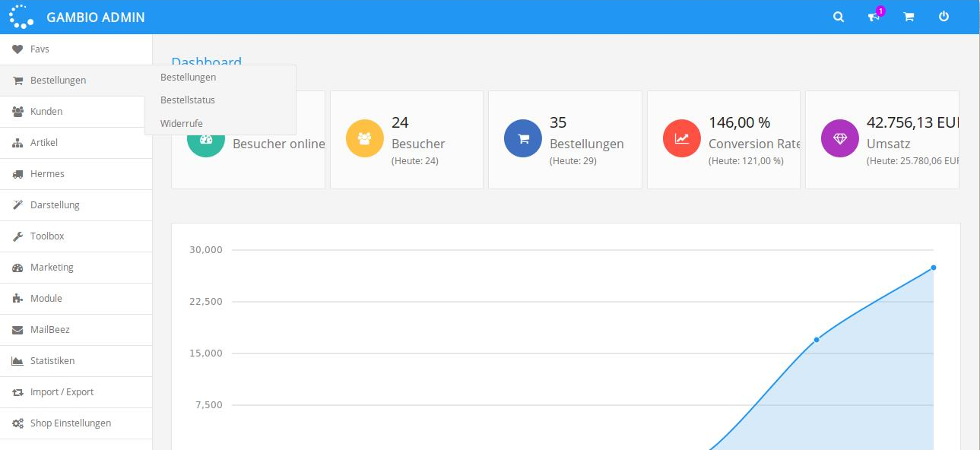Viewport: 980px width, 450px height.
Task: Click the search magnifier icon in header
Action: [839, 17]
